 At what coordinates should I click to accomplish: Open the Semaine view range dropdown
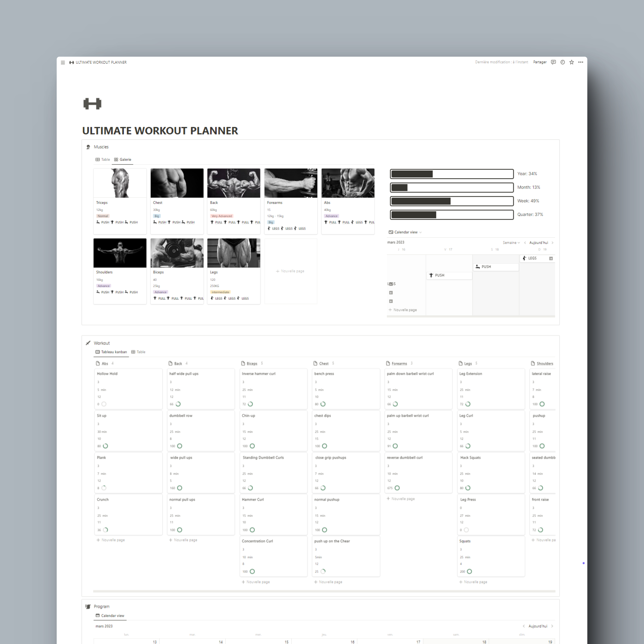click(511, 243)
